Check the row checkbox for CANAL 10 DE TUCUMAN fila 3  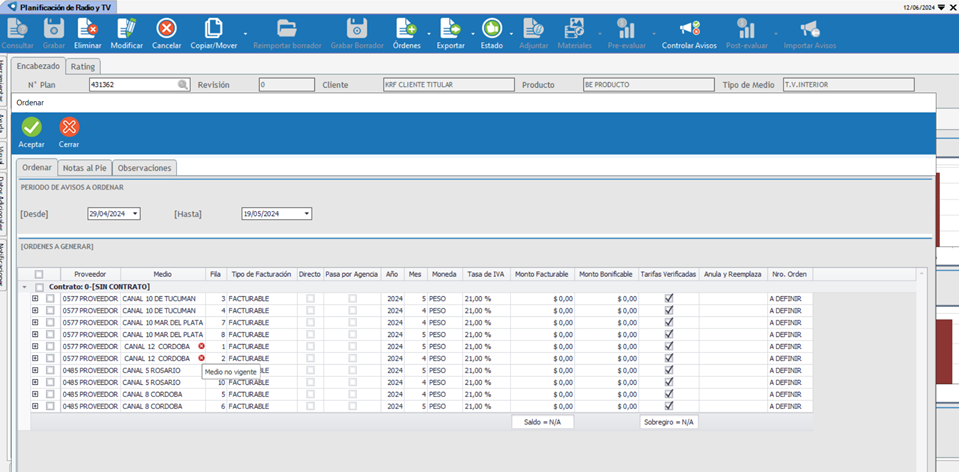(50, 298)
